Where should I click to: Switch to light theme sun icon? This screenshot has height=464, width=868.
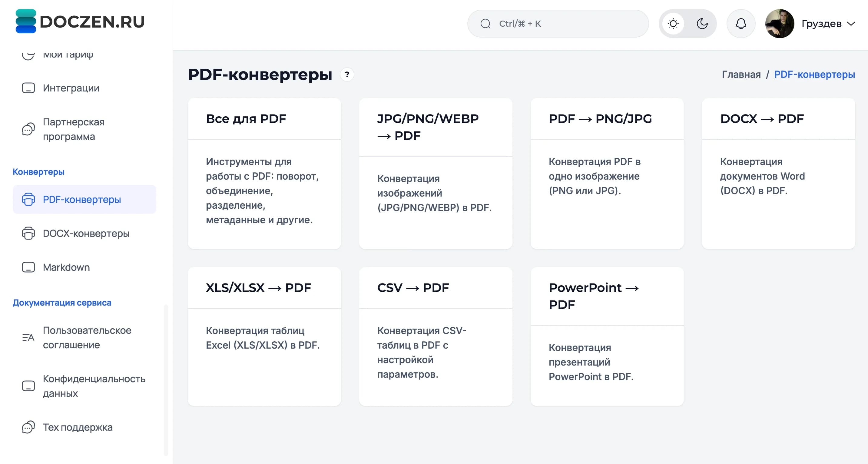coord(673,24)
